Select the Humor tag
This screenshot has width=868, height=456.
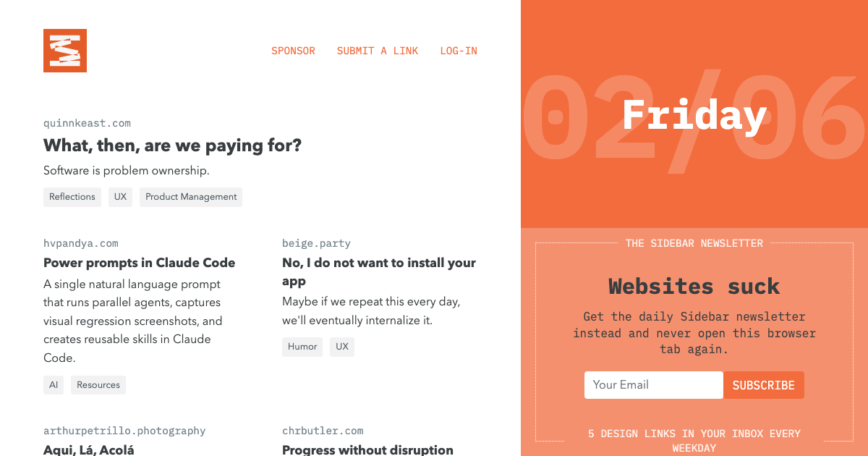click(x=302, y=347)
